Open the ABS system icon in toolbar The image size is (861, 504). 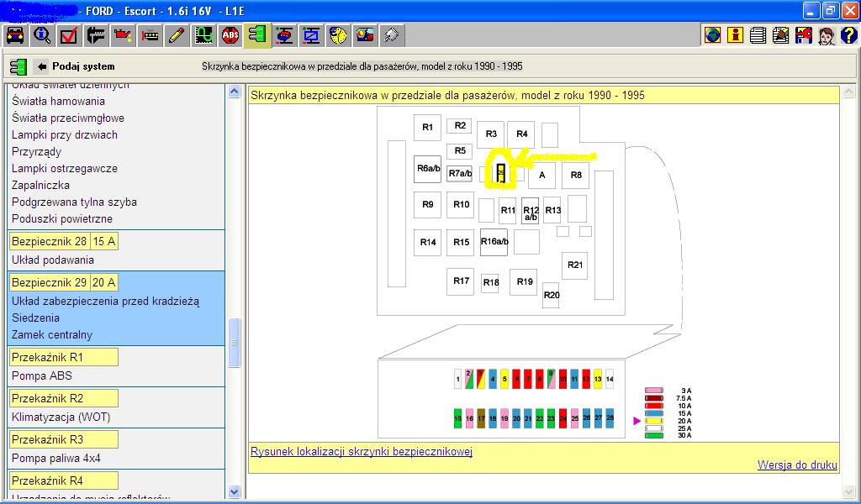tap(230, 35)
